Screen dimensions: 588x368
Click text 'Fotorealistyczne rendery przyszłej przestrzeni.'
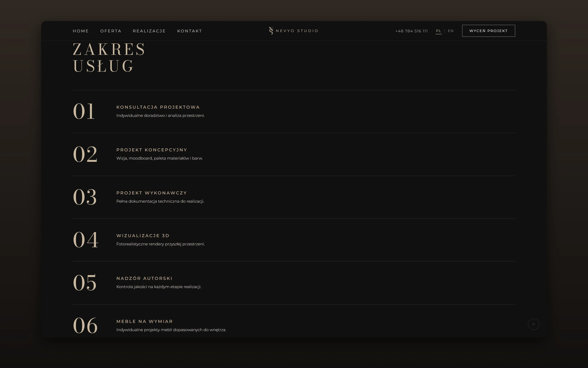coord(161,244)
